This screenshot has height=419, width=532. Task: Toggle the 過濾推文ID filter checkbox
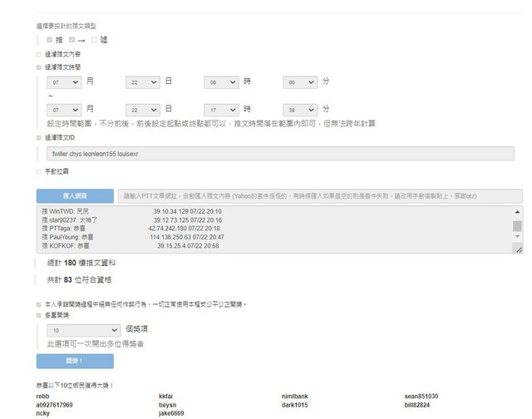[39, 138]
